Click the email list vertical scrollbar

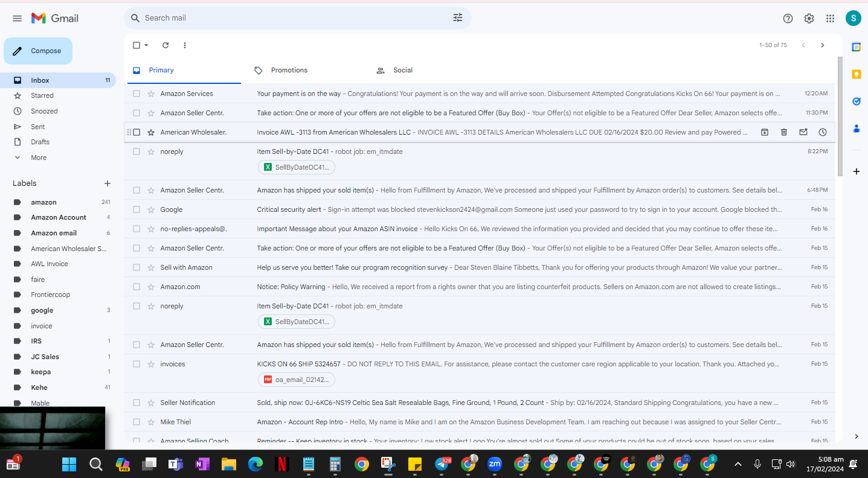[x=840, y=116]
